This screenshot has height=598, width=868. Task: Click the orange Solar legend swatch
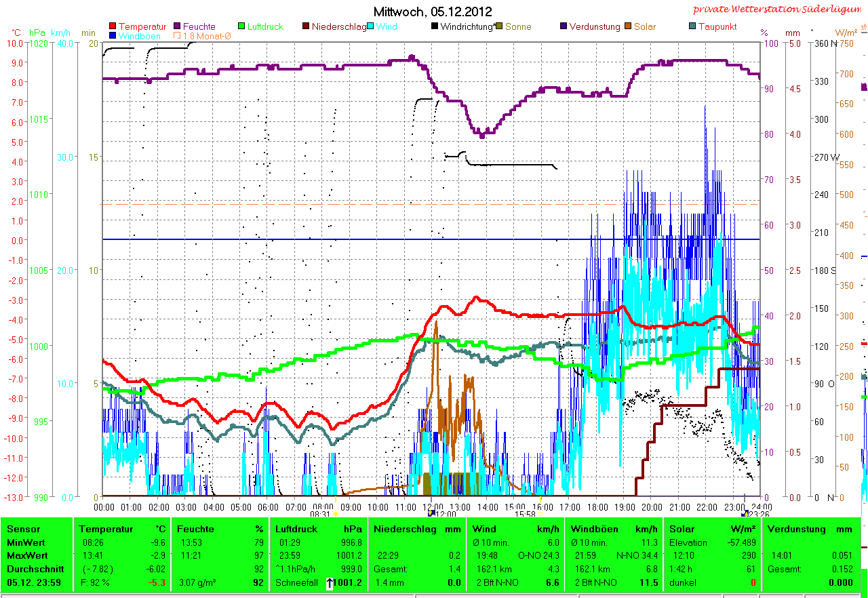click(628, 26)
